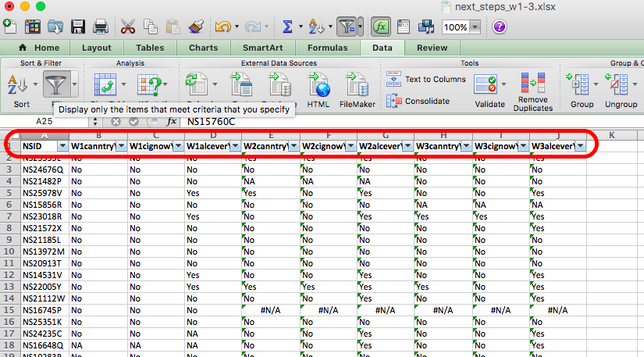The width and height of the screenshot is (644, 357).
Task: Toggle the formula builder fx button
Action: (381, 27)
